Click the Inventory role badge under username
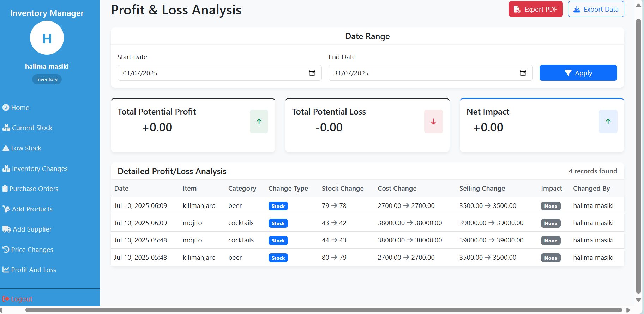This screenshot has height=314, width=644. pyautogui.click(x=47, y=80)
